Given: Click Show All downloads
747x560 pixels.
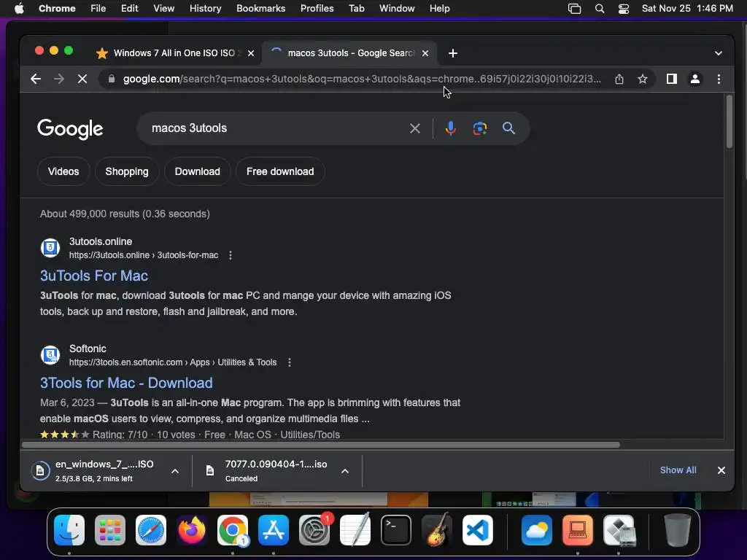Looking at the screenshot, I should (x=678, y=470).
